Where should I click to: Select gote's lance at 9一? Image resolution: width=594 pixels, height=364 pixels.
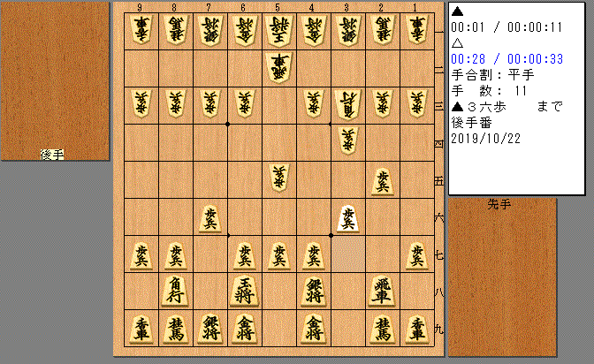(x=141, y=29)
